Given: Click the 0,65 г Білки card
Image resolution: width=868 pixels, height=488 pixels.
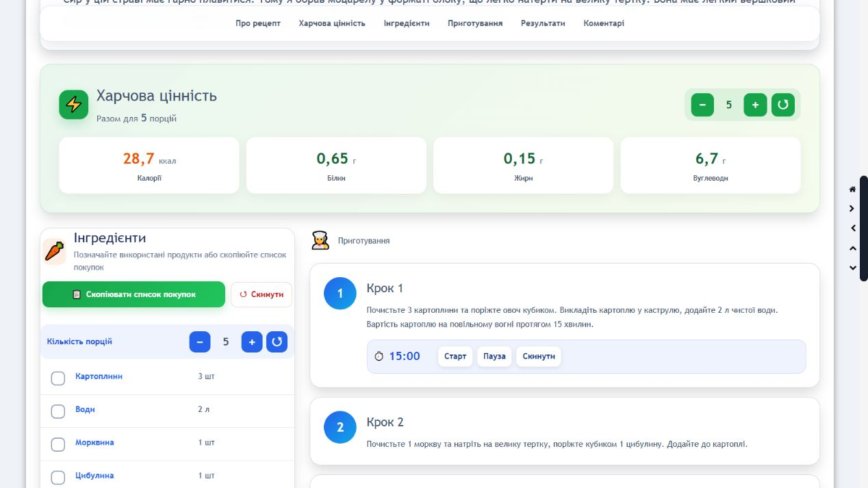Looking at the screenshot, I should tap(336, 166).
